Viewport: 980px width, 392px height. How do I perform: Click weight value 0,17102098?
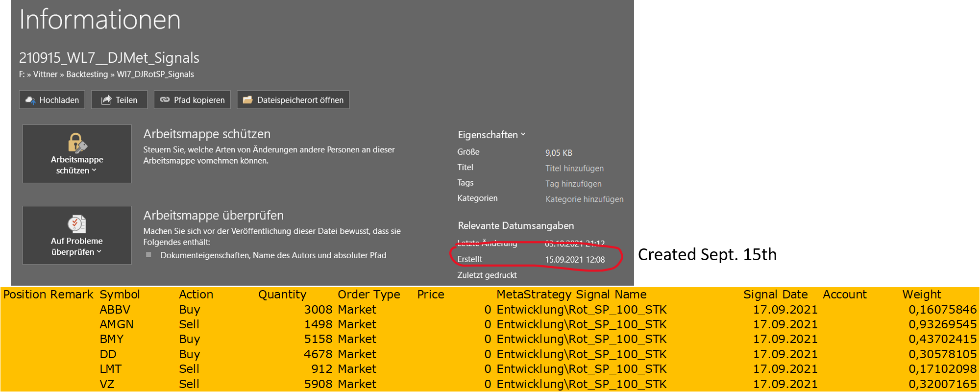click(x=943, y=369)
